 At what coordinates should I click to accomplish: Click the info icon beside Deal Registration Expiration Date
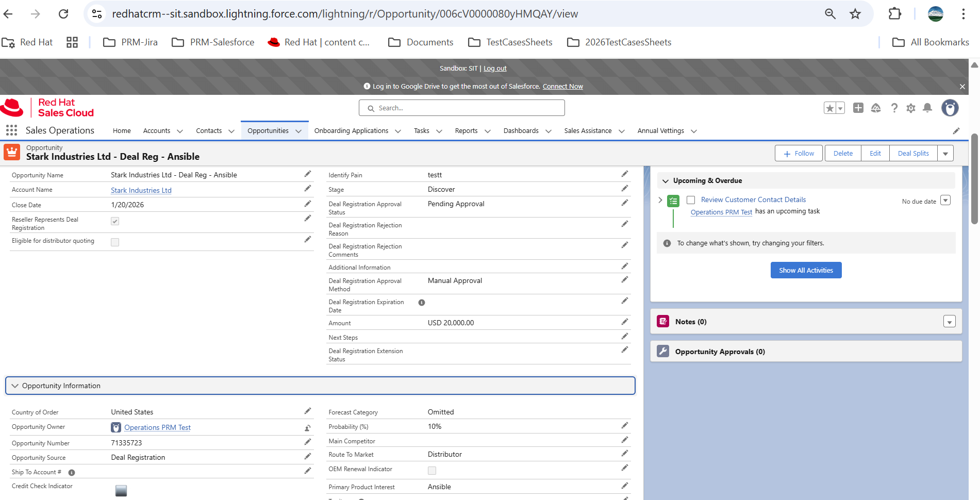click(422, 303)
